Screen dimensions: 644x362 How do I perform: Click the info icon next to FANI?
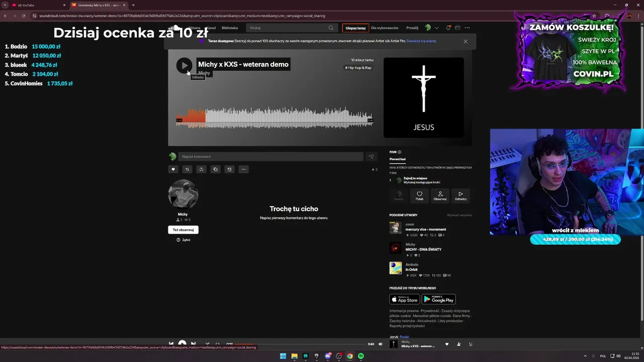pos(399,152)
